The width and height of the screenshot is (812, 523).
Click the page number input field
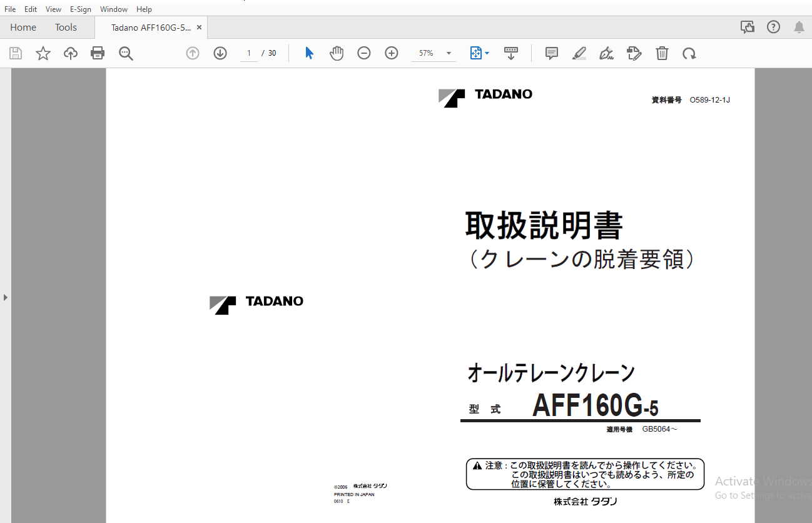(248, 53)
